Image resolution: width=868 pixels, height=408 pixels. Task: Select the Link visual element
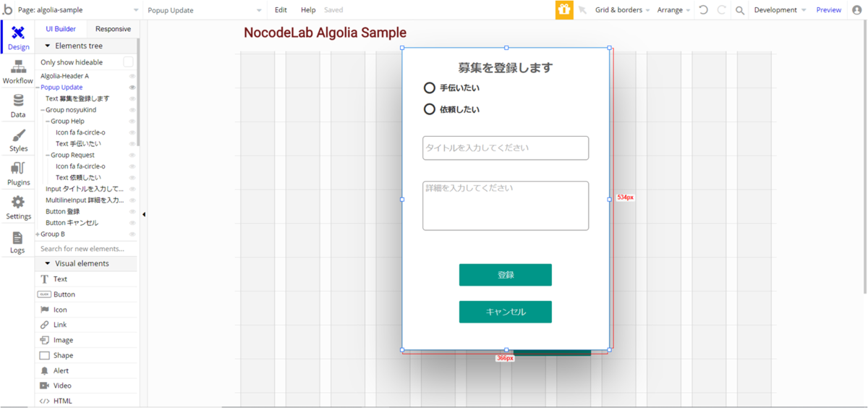coord(85,325)
